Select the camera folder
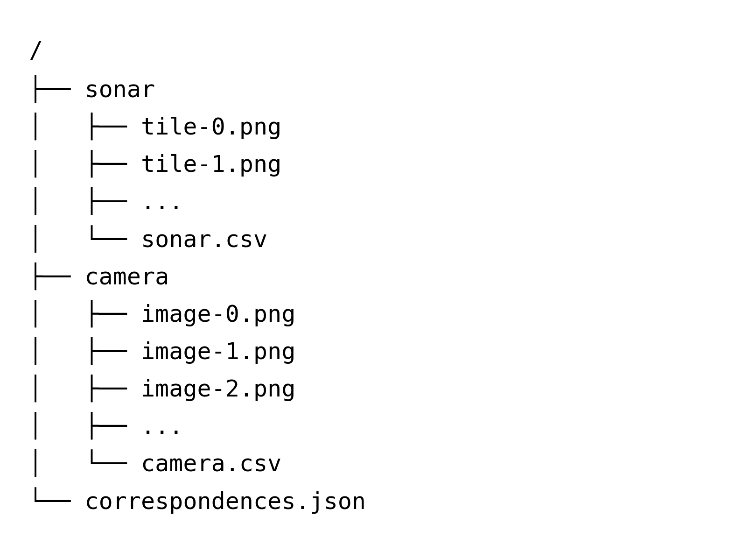Screen dimensions: 756x552 127,277
